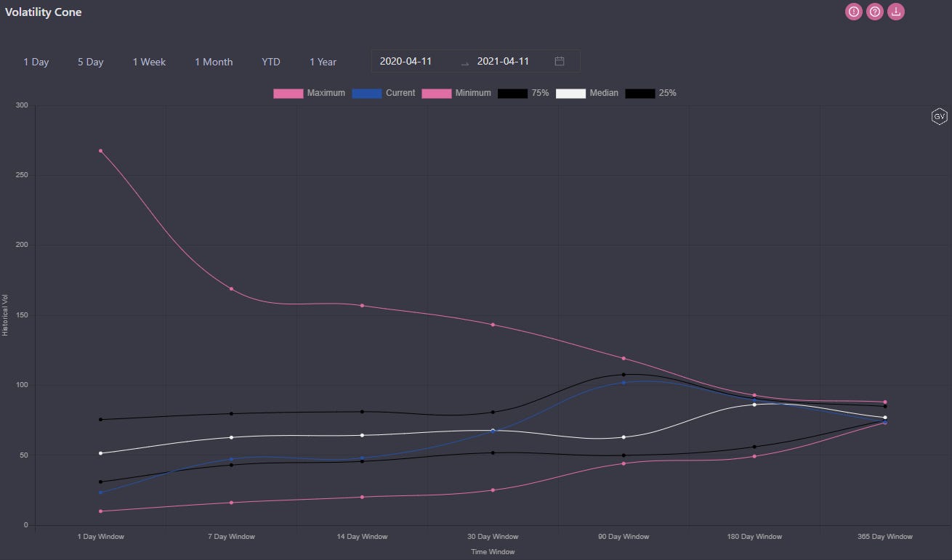Click the Maximum point at 30 Day Window
This screenshot has width=952, height=560.
click(x=493, y=325)
